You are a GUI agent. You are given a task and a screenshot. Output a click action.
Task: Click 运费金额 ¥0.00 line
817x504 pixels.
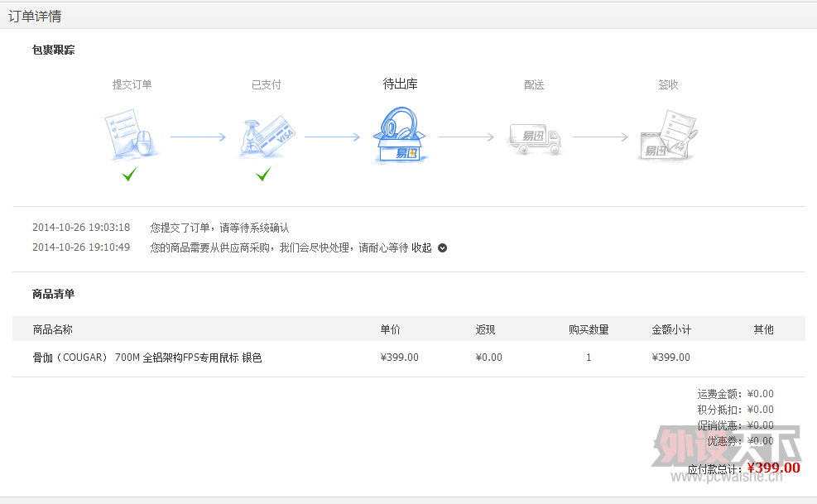click(736, 394)
